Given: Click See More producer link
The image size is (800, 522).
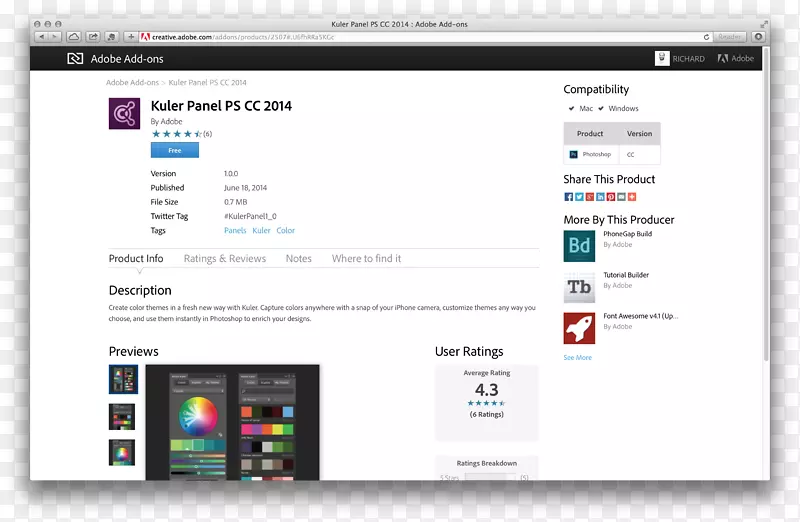Looking at the screenshot, I should point(578,358).
